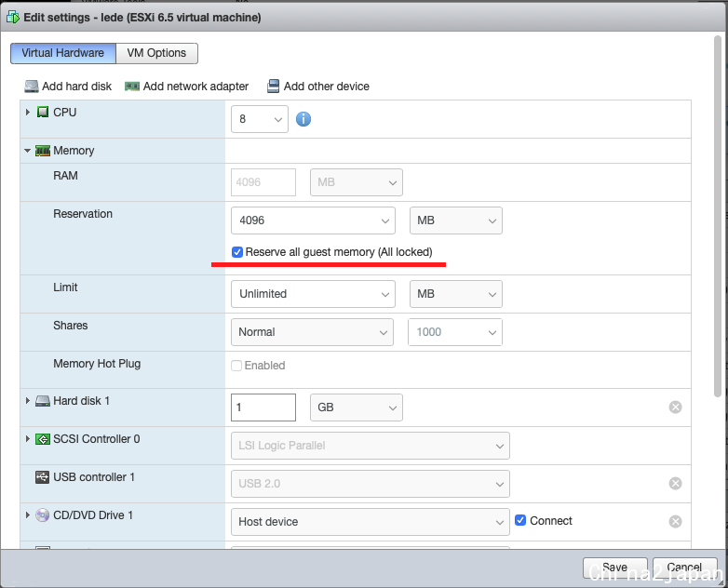The width and height of the screenshot is (728, 588).
Task: Click the Limit label
Action: coord(65,287)
